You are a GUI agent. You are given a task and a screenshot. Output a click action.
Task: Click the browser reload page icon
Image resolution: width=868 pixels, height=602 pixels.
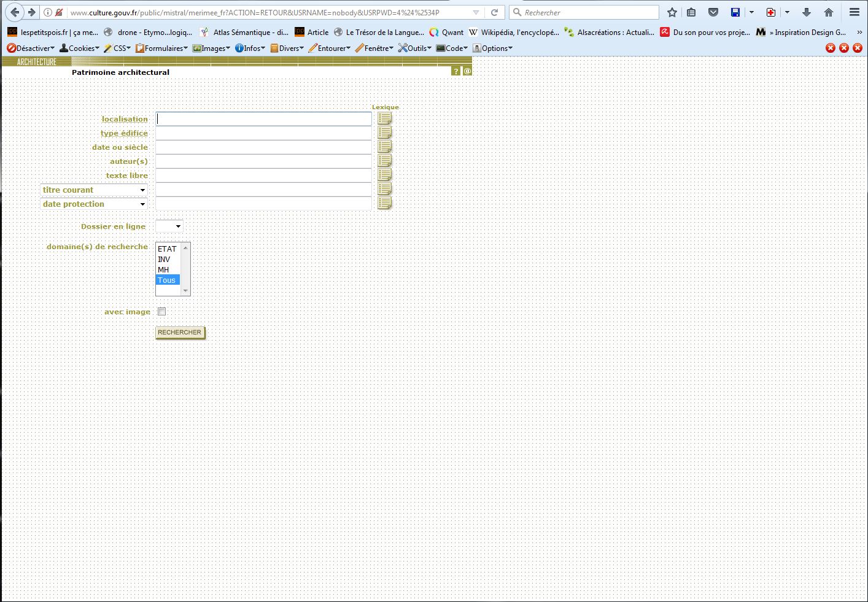[x=494, y=12]
